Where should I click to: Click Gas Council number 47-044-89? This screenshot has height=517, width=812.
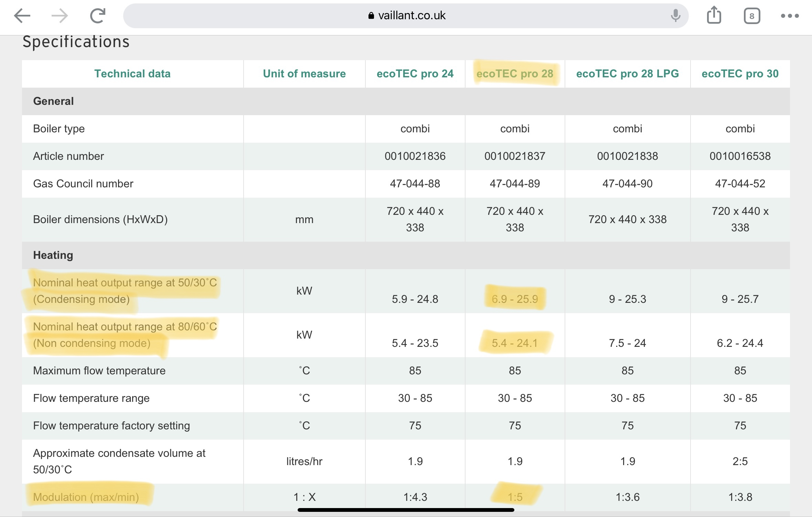click(x=515, y=184)
